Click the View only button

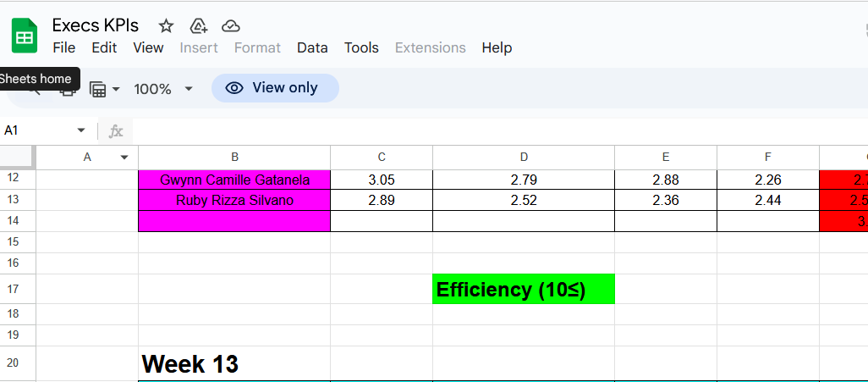pyautogui.click(x=274, y=88)
